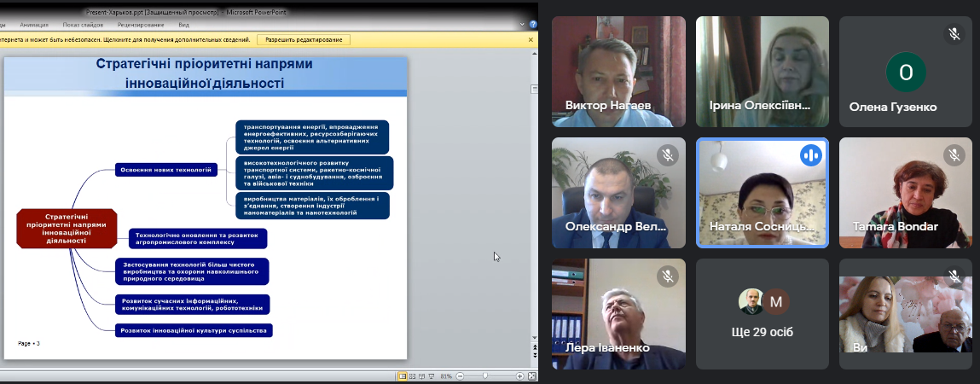Viewport: 980px width, 384px height.
Task: Click Олена Гузенко muted microphone icon
Action: click(954, 34)
